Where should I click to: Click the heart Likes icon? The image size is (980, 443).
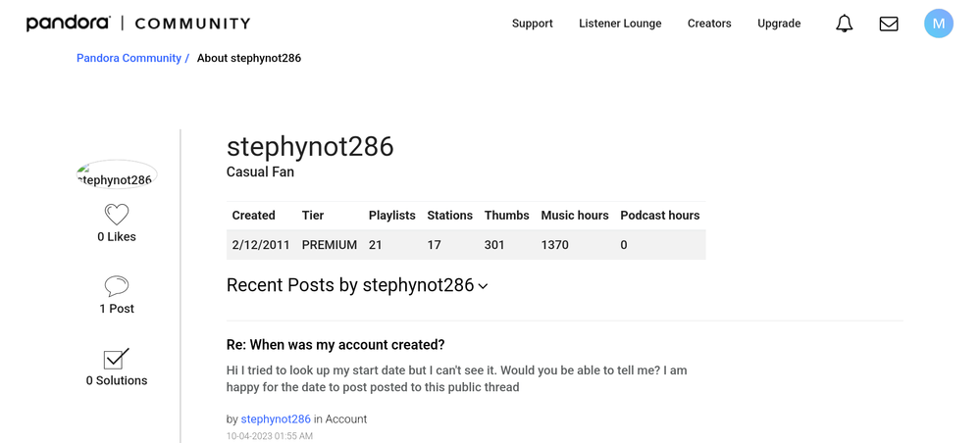(x=117, y=214)
